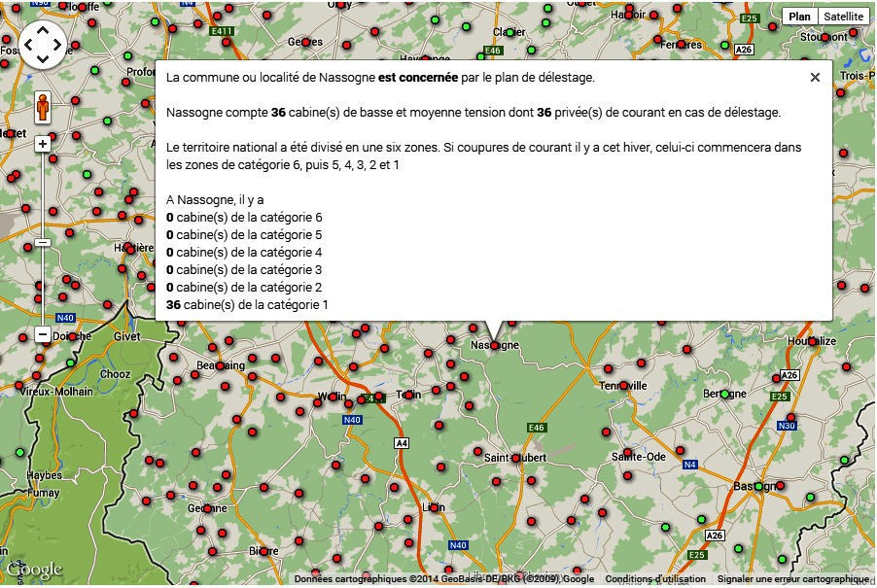The width and height of the screenshot is (877, 588).
Task: Pan the map upward with the arrow
Action: [43, 31]
